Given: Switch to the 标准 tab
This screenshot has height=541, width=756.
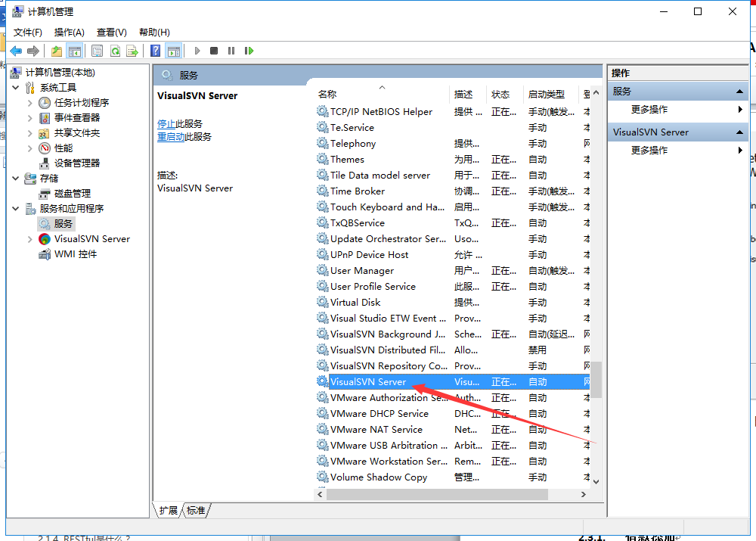Looking at the screenshot, I should [196, 511].
